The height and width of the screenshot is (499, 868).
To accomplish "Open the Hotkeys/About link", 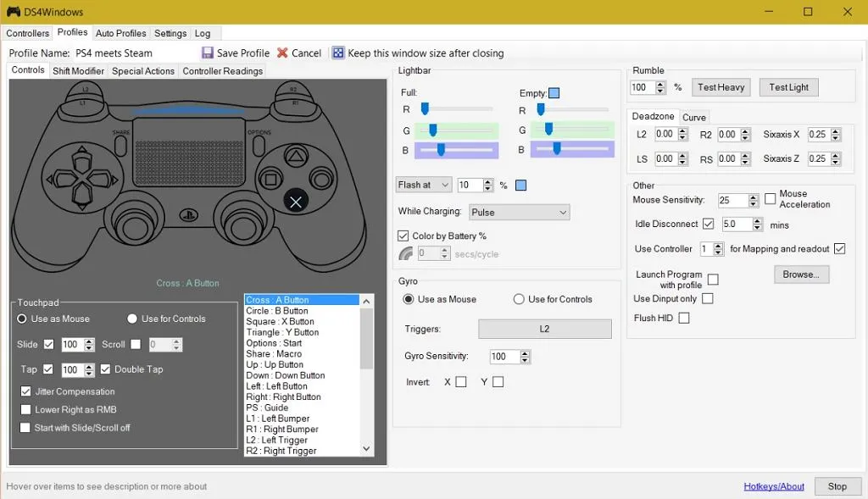I will [x=774, y=485].
